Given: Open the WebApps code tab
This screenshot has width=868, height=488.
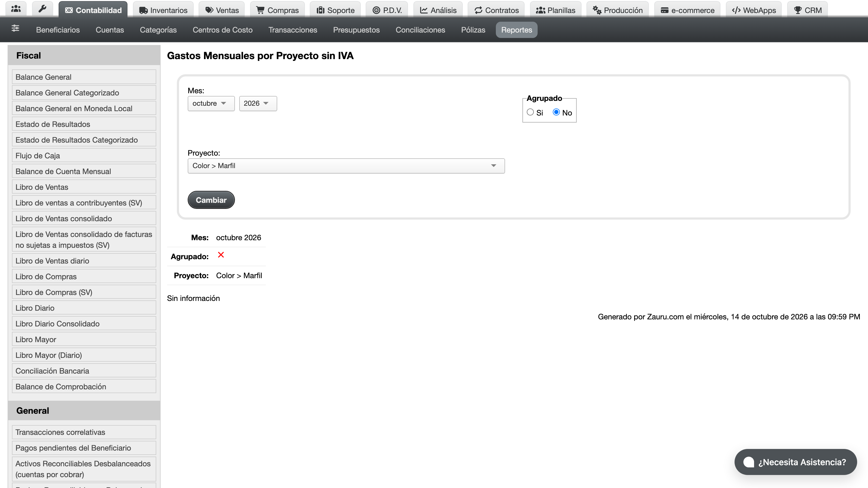Looking at the screenshot, I should pyautogui.click(x=754, y=10).
